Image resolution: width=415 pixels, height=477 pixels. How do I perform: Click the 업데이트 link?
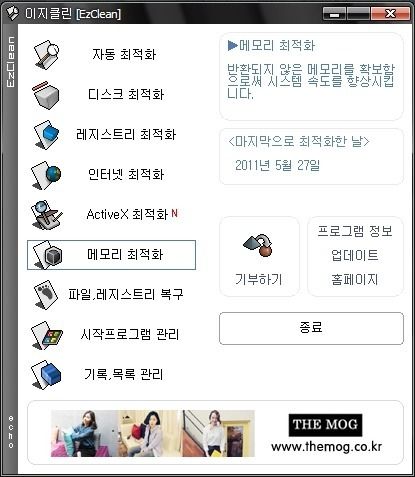pos(355,255)
